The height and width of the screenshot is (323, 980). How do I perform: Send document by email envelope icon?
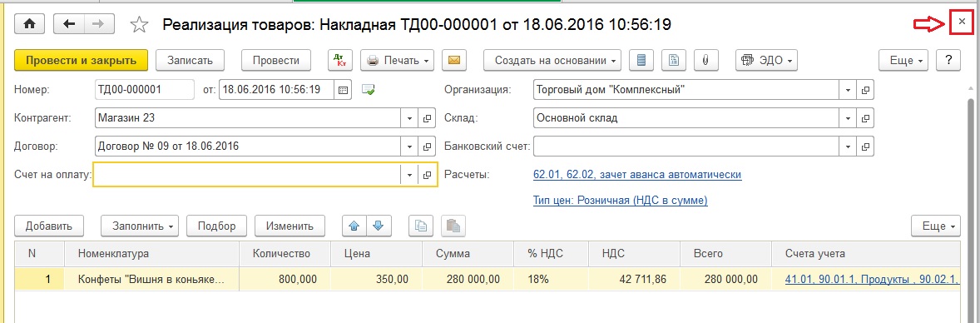coord(454,61)
